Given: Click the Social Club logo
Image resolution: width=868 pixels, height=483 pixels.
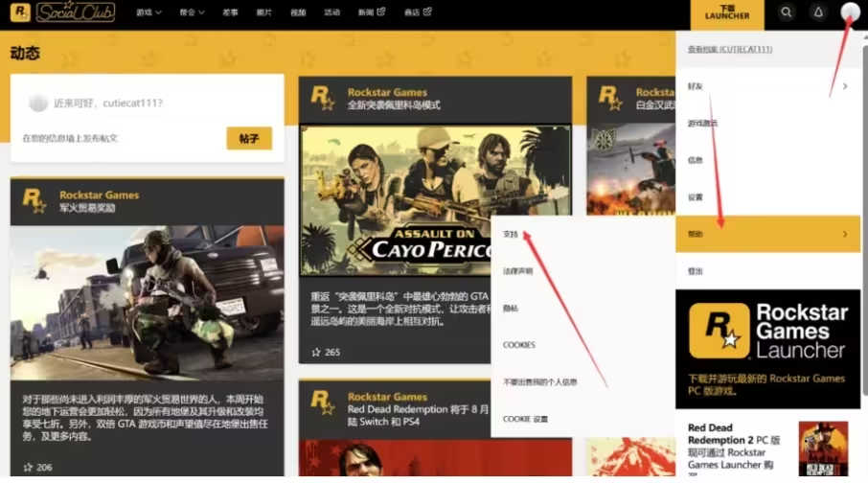Looking at the screenshot, I should [x=76, y=11].
